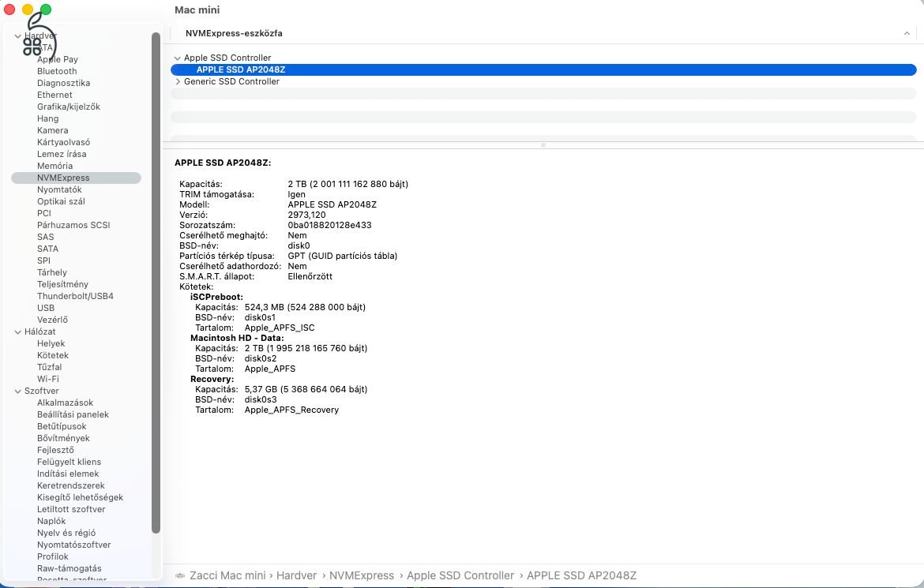Screen dimensions: 924x588
Task: Select Profilok in the sidebar
Action: tap(52, 556)
